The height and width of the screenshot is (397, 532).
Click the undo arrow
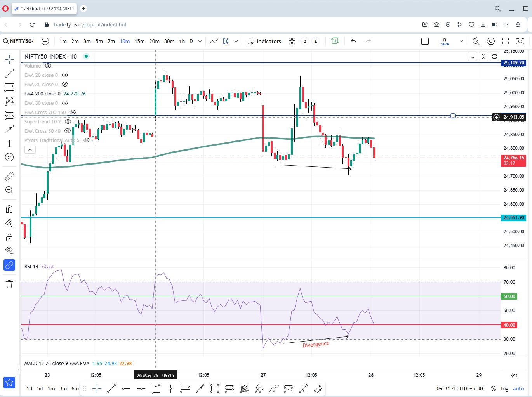click(353, 41)
